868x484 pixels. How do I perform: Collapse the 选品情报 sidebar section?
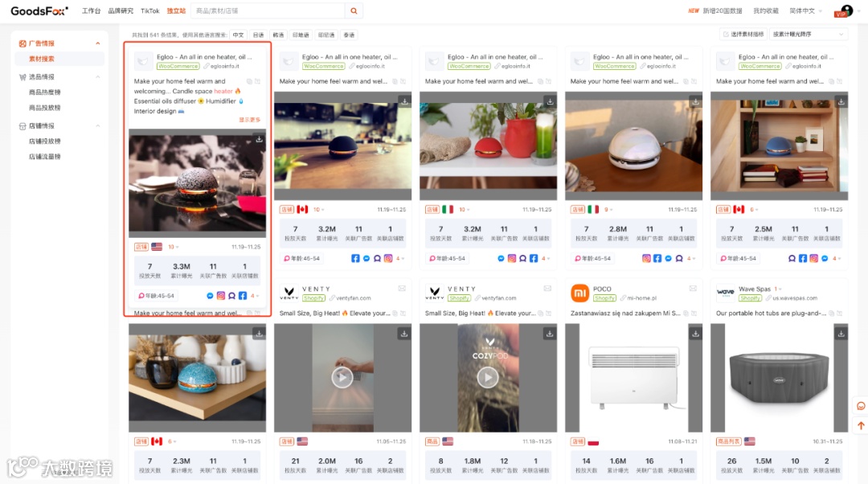(x=98, y=77)
